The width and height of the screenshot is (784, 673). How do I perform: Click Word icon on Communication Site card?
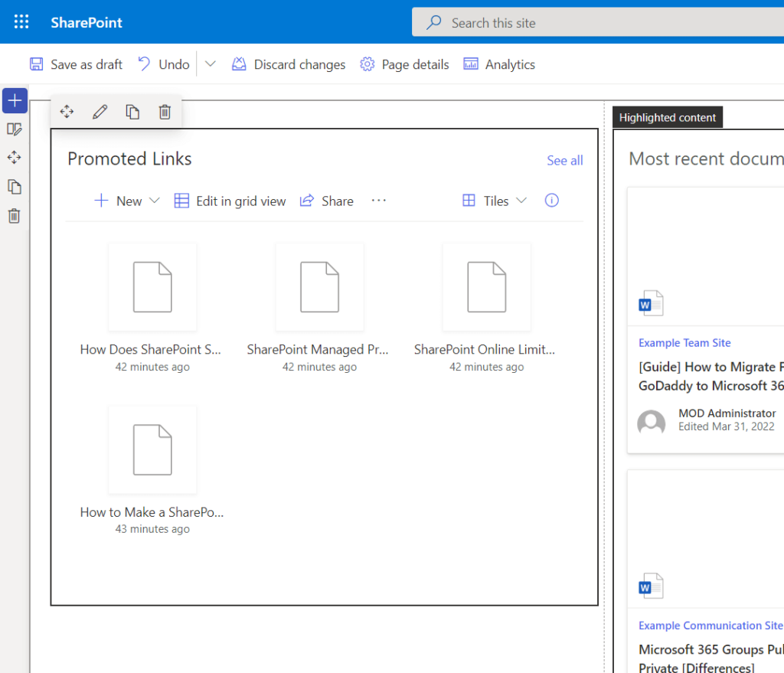pos(651,586)
